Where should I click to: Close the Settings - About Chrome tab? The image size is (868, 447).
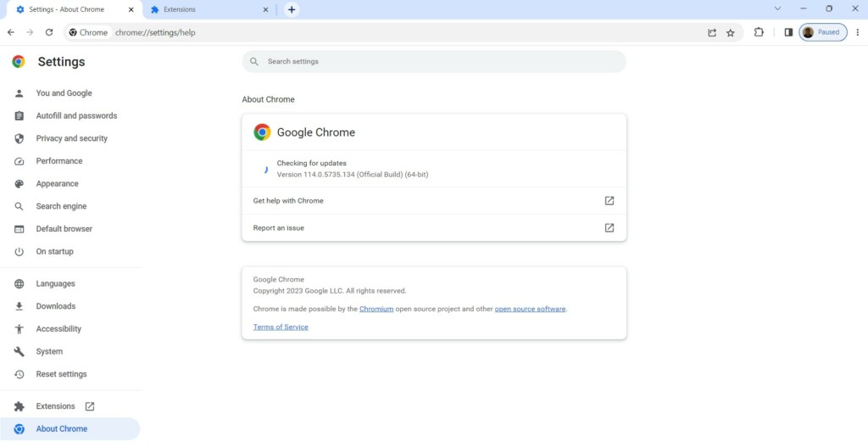(131, 9)
